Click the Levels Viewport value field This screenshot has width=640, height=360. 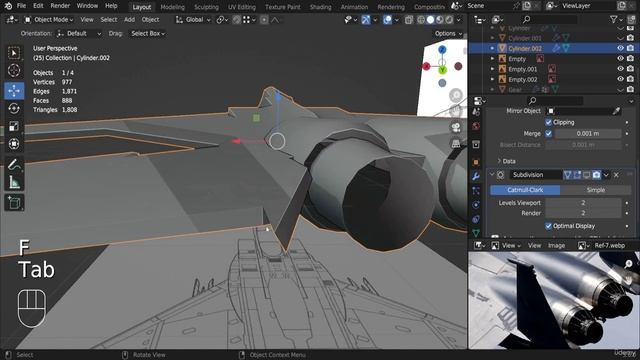pyautogui.click(x=583, y=203)
